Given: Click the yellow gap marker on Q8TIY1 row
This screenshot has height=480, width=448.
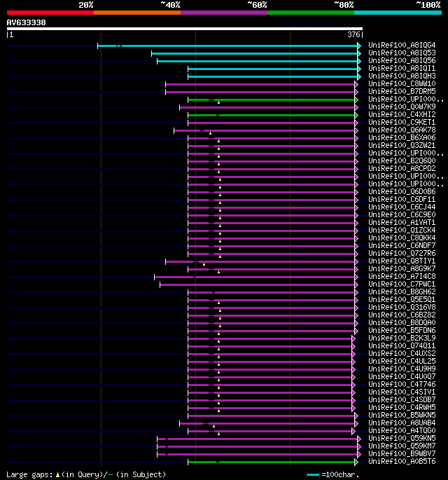Looking at the screenshot, I should pos(204,264).
